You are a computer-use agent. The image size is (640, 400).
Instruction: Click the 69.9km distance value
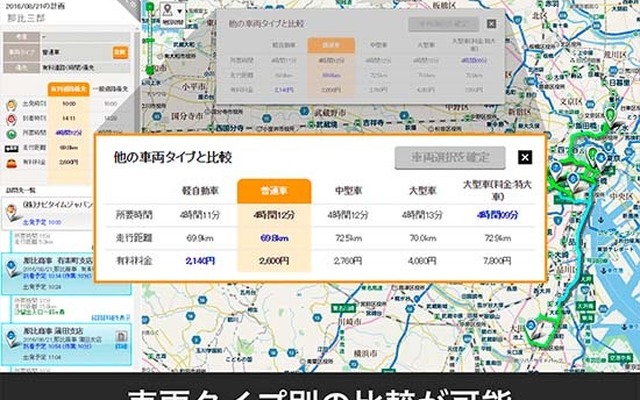pos(200,238)
